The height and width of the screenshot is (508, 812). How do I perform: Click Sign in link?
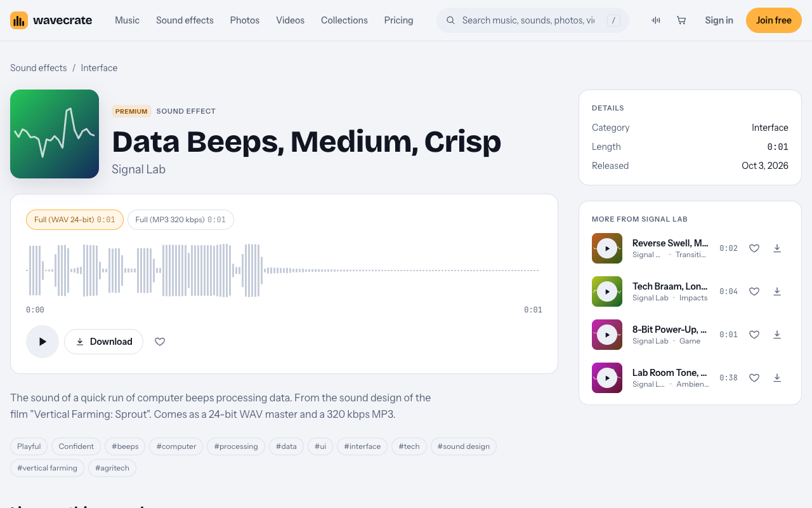point(719,20)
